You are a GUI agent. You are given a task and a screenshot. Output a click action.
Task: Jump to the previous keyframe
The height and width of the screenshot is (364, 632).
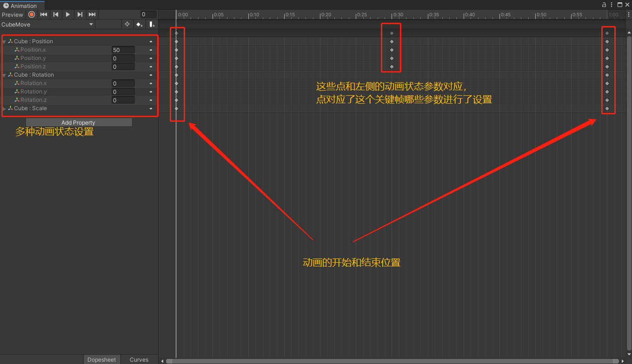[x=56, y=14]
